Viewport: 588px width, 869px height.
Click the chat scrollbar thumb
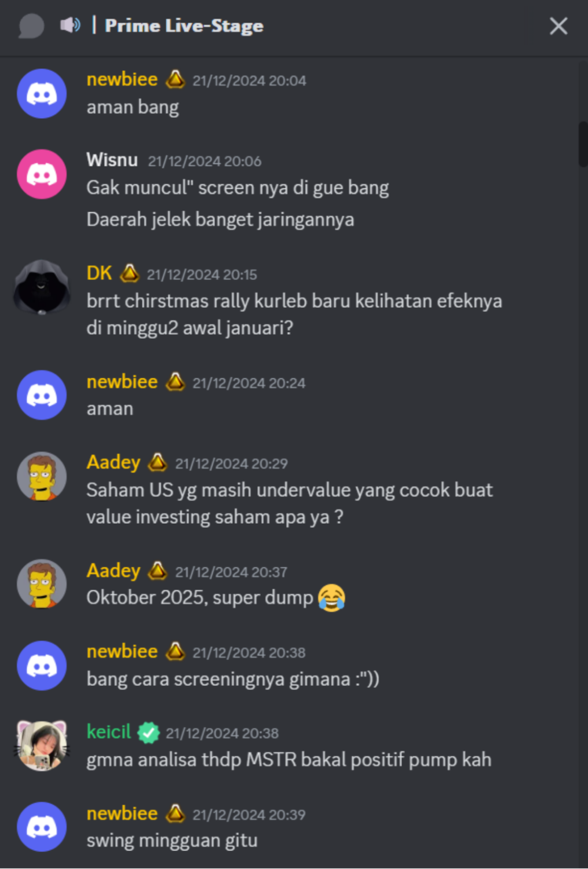click(x=583, y=144)
